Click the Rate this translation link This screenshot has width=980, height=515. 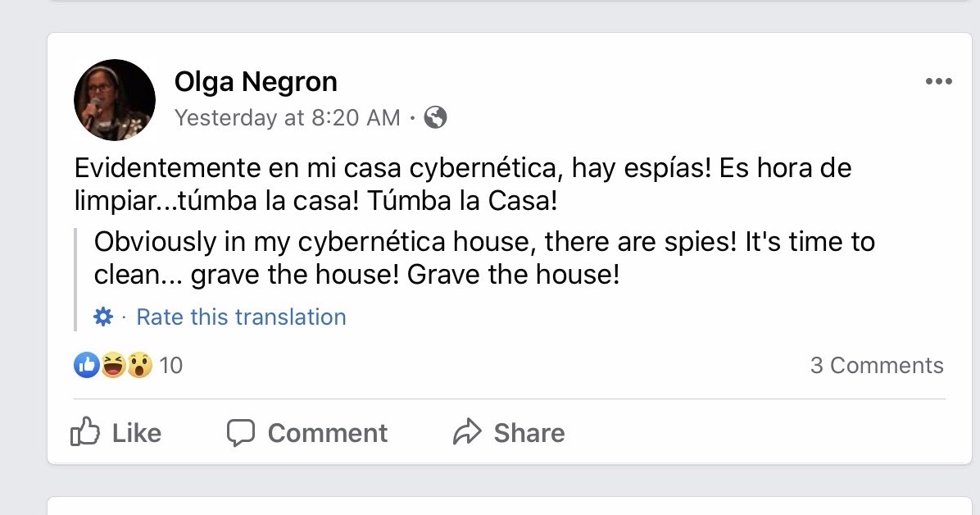tap(240, 317)
